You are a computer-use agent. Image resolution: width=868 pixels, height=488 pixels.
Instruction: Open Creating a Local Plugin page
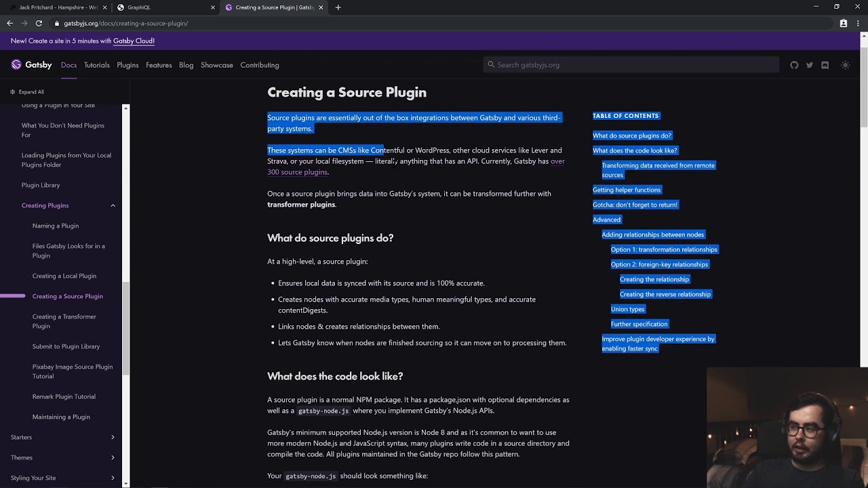64,276
